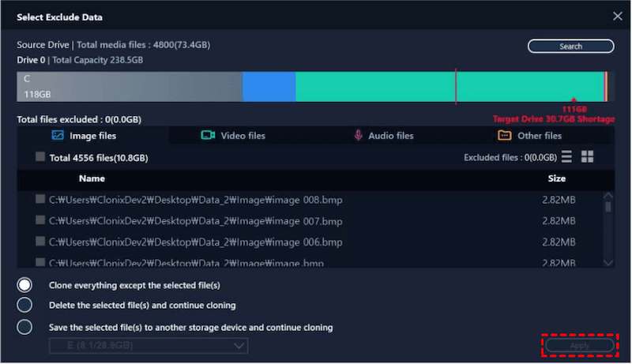Check the Total 4556 files checkbox
632x364 pixels.
(40, 157)
